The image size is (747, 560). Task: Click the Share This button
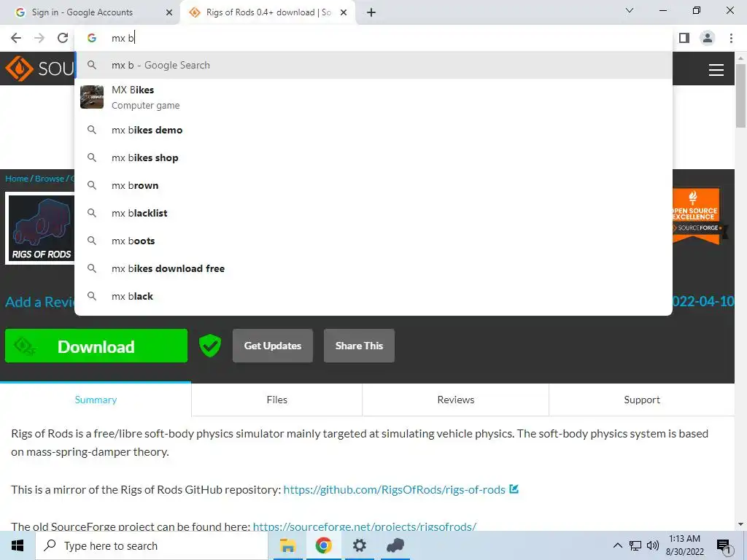click(359, 346)
